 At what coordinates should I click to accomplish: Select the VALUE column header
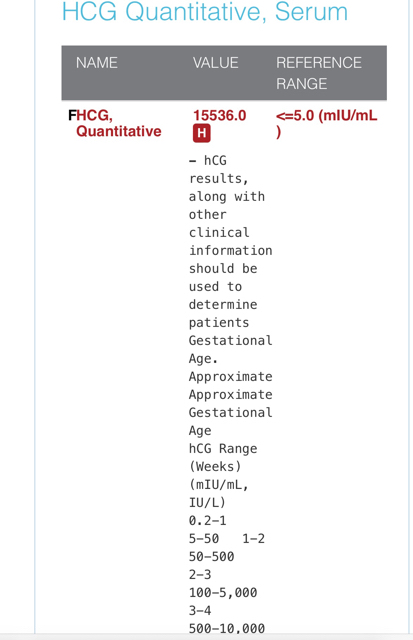click(x=215, y=63)
